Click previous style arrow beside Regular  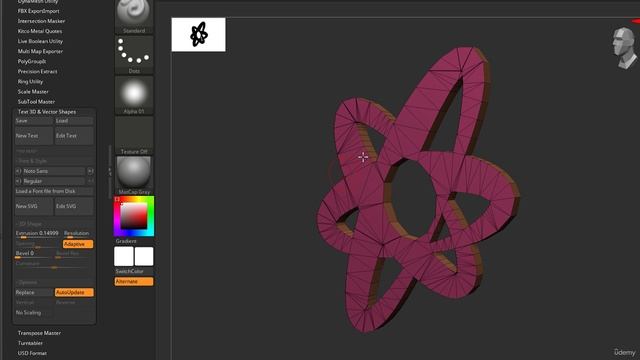18,181
